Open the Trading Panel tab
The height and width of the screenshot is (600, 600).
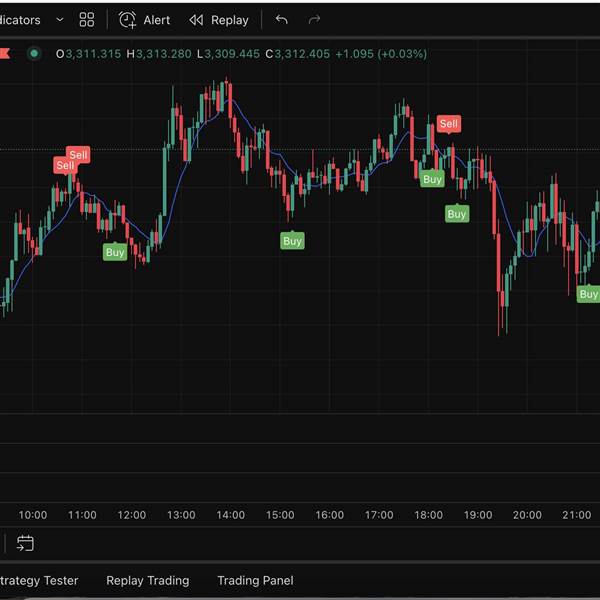[x=255, y=580]
